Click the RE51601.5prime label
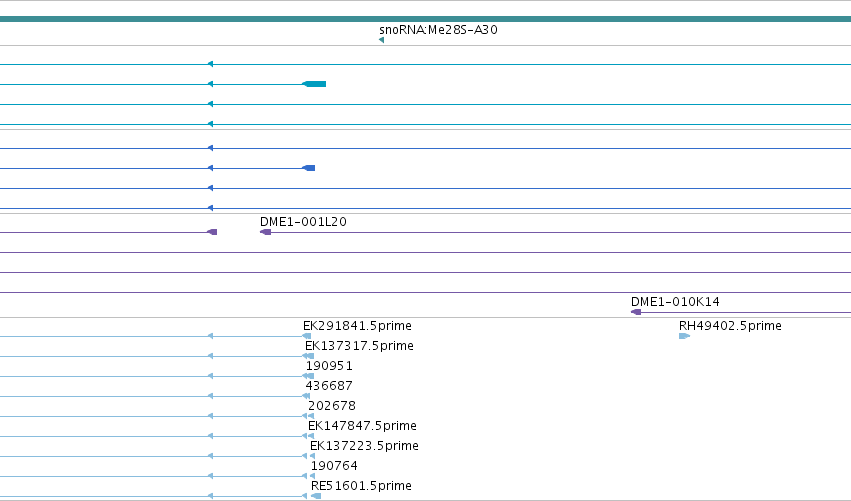851x501 pixels. coord(361,485)
